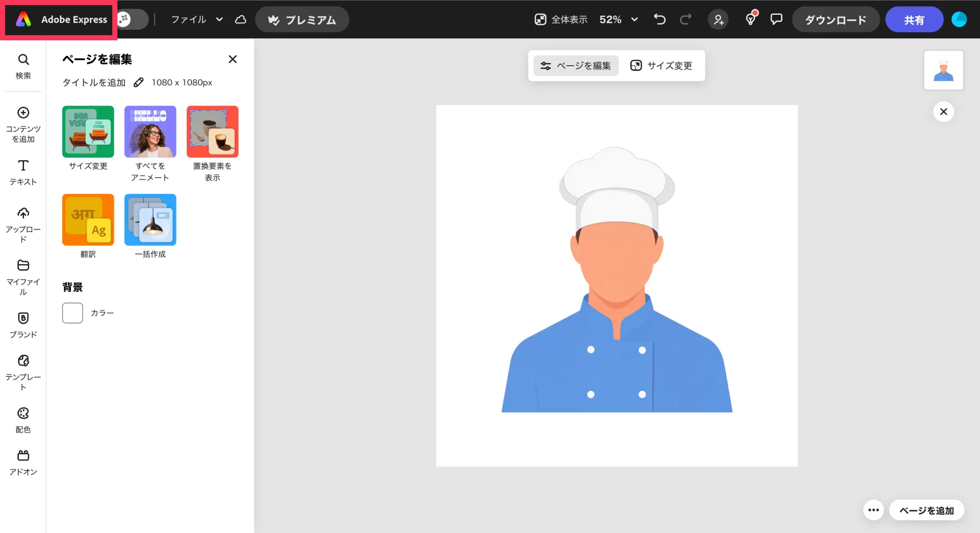Viewport: 980px width, 533px height.
Task: Click the ダウンロード button
Action: coord(836,20)
